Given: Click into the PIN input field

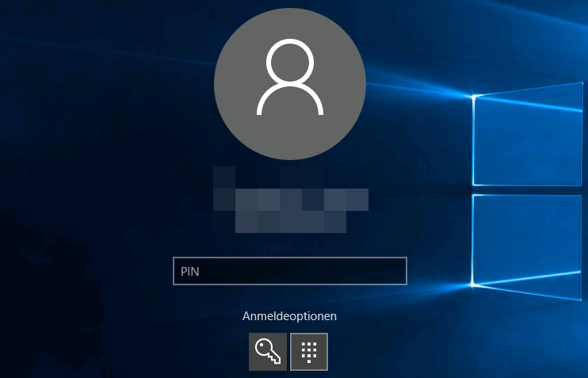Looking at the screenshot, I should pos(290,271).
